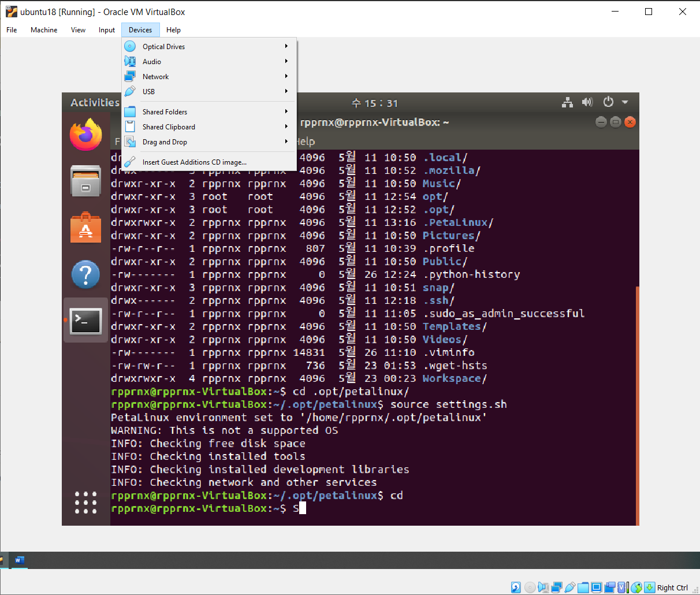This screenshot has width=700, height=595.
Task: Open the clock showing 15:31
Action: pyautogui.click(x=375, y=103)
